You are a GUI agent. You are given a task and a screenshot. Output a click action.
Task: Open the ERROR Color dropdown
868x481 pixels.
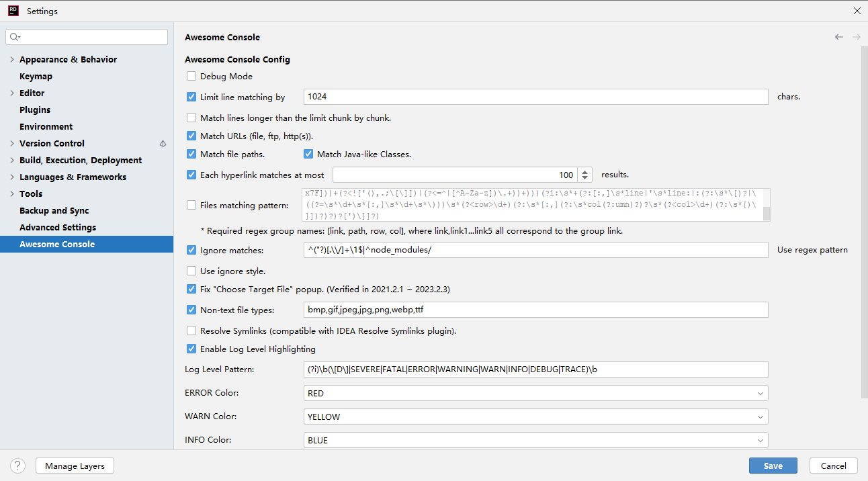tap(535, 393)
